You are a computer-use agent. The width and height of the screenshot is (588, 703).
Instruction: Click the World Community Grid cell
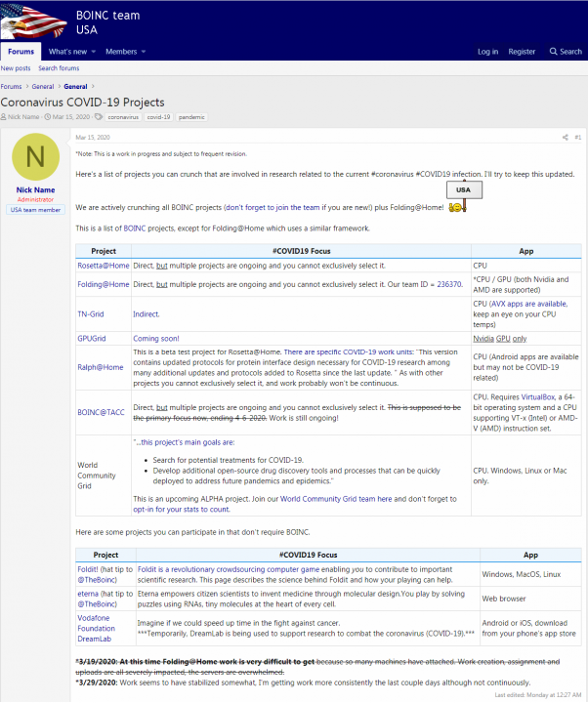(104, 476)
